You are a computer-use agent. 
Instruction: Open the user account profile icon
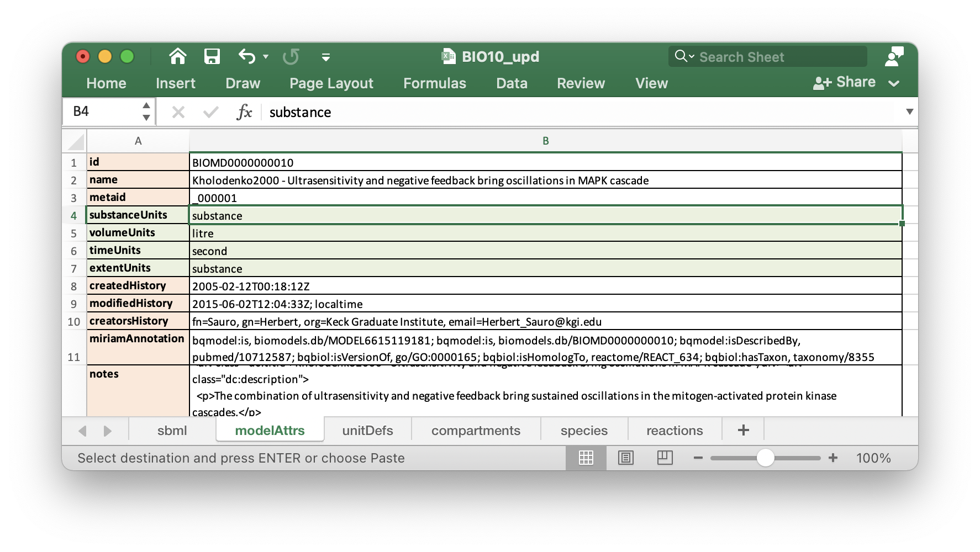pos(894,56)
